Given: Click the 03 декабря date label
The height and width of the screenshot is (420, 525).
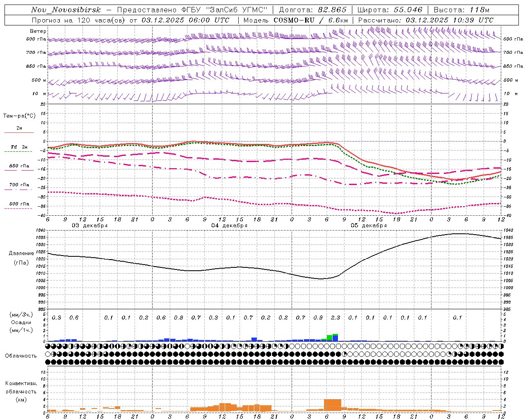Looking at the screenshot, I should tap(90, 226).
